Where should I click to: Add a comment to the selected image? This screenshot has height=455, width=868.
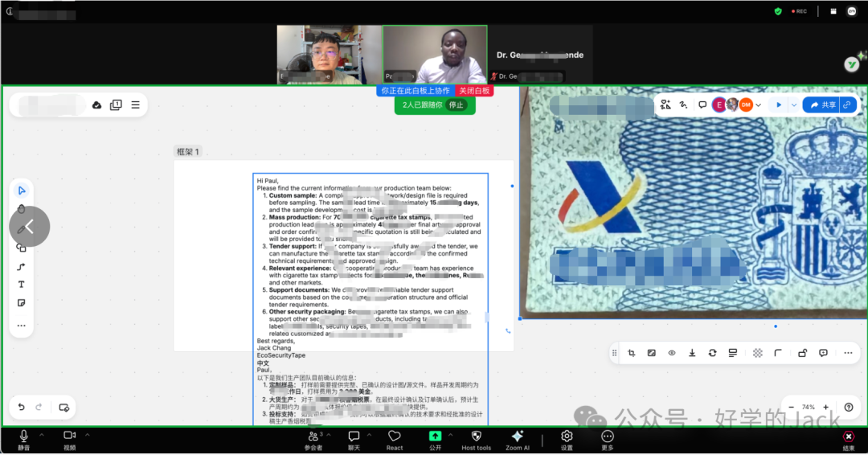pos(823,353)
